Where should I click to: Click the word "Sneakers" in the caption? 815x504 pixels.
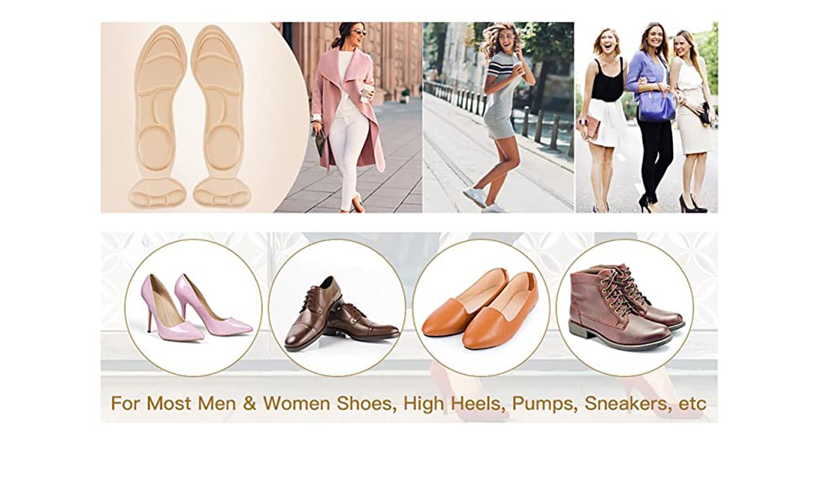(626, 403)
